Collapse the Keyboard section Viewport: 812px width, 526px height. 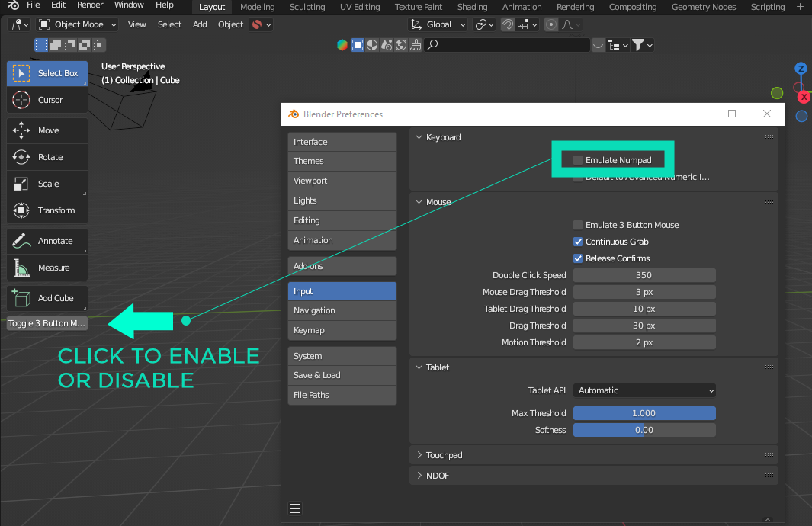tap(419, 137)
